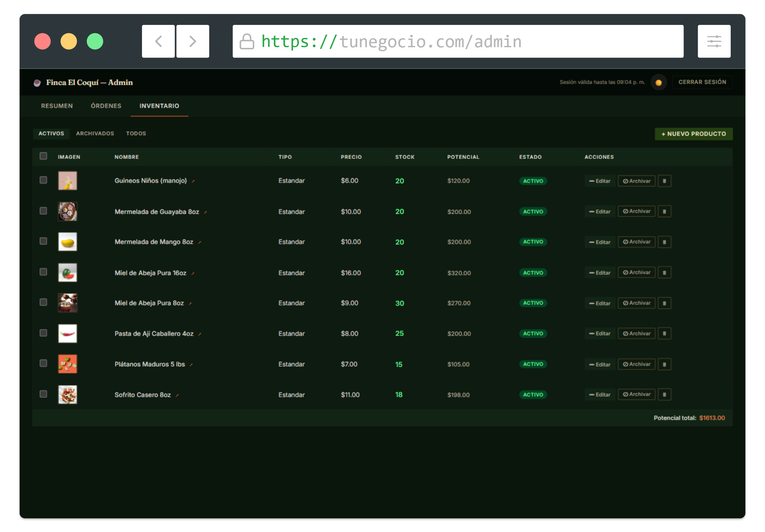Click trash icon for Mermelada de Mango 8oz
Viewport: 765px width, 532px height.
click(664, 242)
